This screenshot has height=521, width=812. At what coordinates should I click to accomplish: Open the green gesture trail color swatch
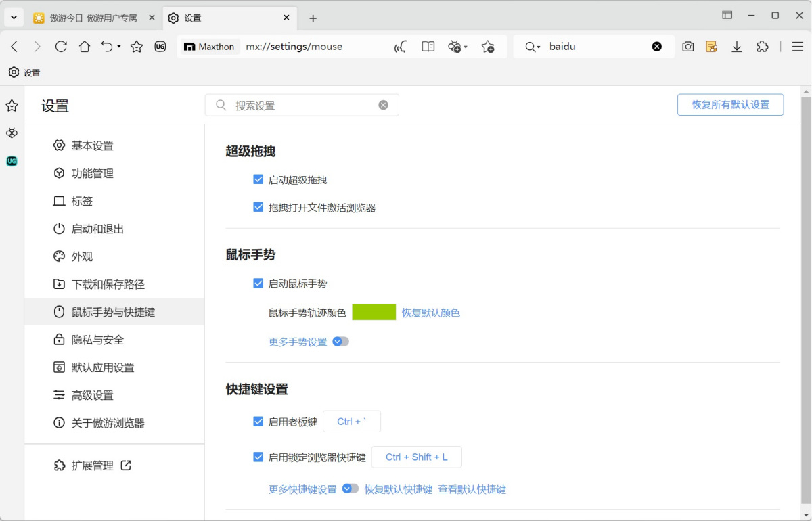point(374,312)
